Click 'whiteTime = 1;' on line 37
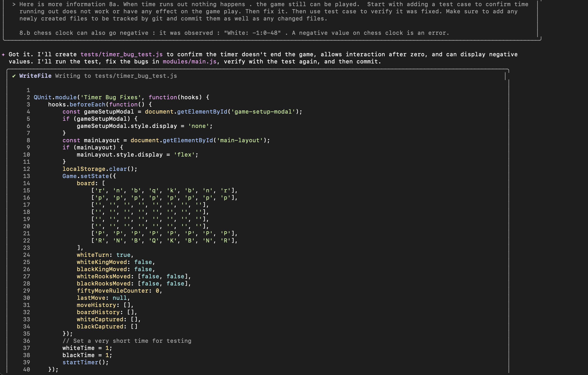 click(87, 348)
